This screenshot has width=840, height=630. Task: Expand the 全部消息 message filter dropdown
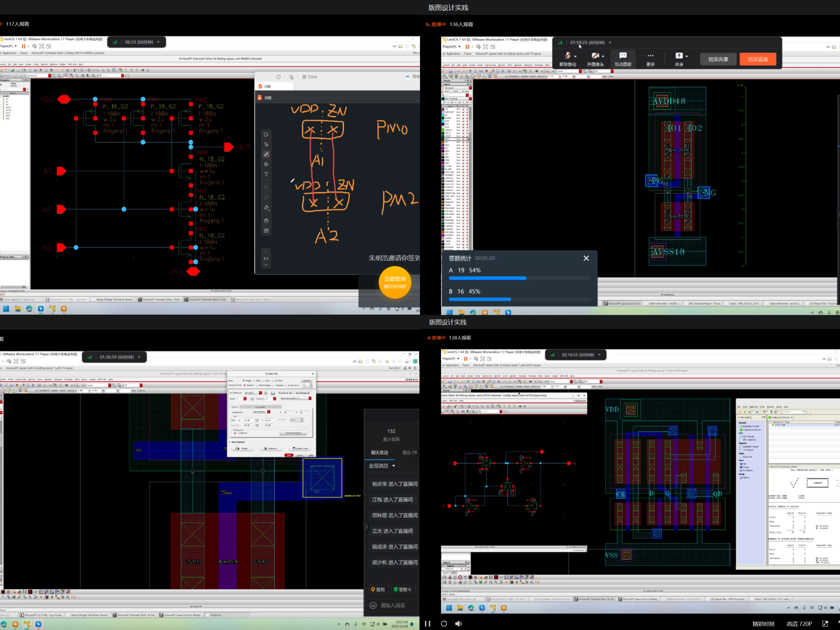[x=394, y=466]
